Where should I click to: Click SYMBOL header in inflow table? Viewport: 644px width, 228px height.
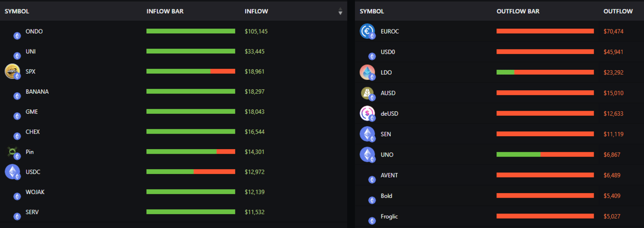[x=17, y=11]
